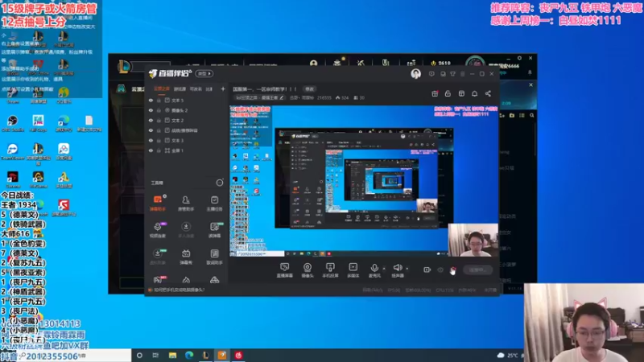Switch to the third scene tab
This screenshot has height=362, width=644.
coord(196,88)
